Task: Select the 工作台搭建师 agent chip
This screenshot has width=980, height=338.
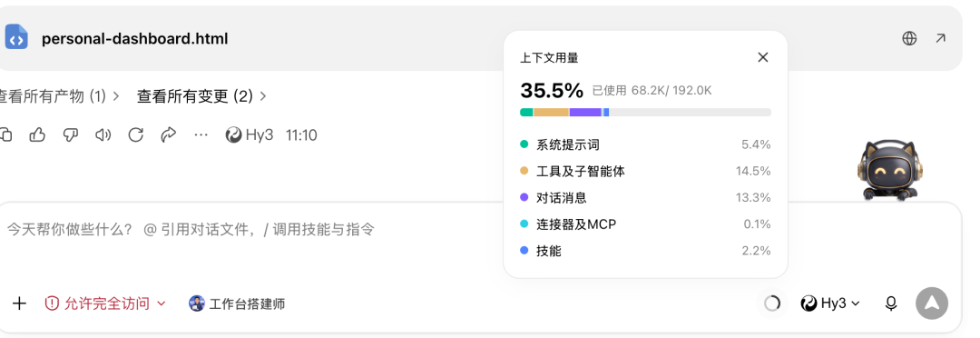Action: tap(237, 303)
